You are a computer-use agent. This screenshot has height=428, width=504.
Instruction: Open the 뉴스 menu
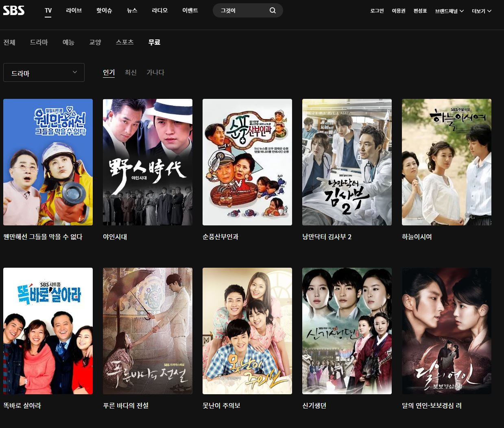[x=132, y=11]
